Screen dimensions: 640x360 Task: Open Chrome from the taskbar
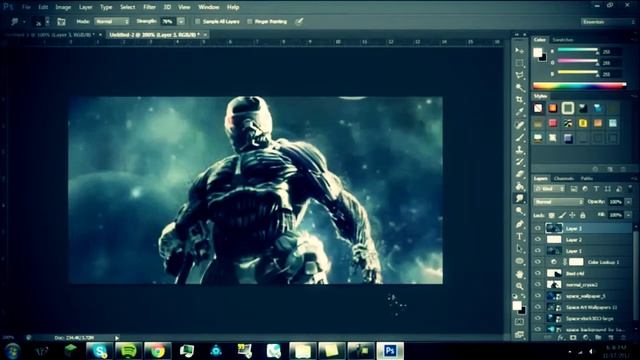[158, 351]
